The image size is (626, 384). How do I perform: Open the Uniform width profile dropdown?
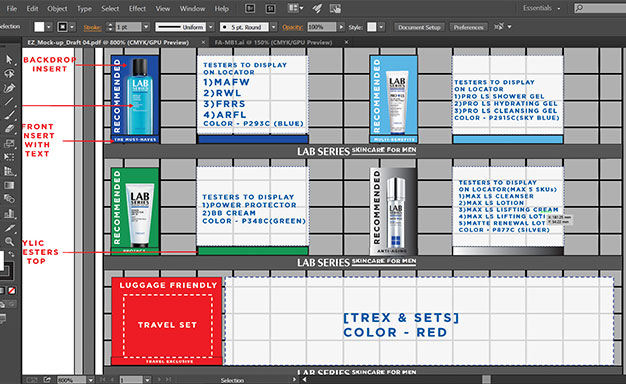click(x=211, y=27)
